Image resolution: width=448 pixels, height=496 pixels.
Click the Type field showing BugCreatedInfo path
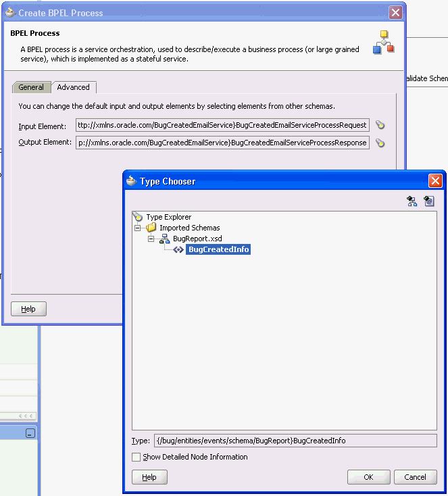(295, 441)
